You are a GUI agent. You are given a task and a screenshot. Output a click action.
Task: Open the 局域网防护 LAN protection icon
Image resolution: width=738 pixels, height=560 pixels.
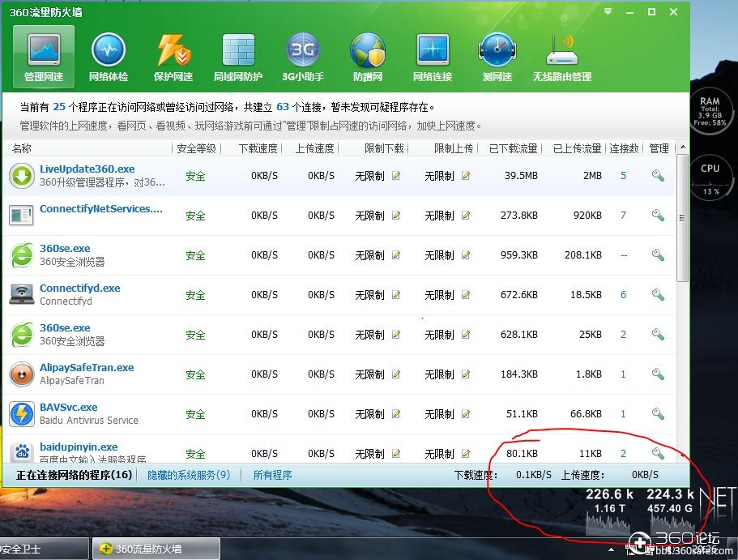pos(237,56)
